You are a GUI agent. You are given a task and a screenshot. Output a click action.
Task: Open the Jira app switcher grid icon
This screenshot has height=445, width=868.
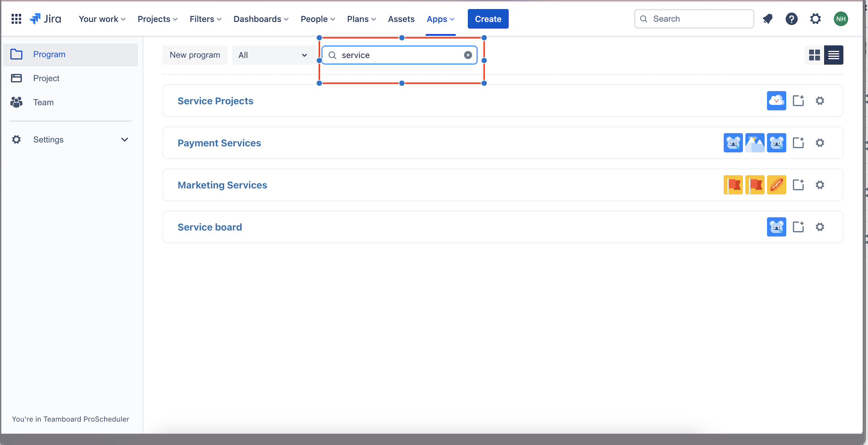coord(16,19)
